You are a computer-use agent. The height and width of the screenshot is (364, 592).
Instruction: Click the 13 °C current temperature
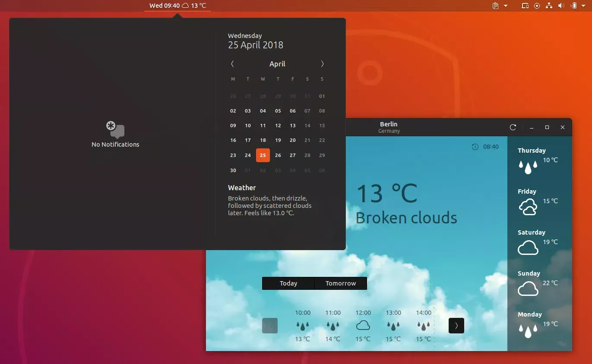click(387, 194)
